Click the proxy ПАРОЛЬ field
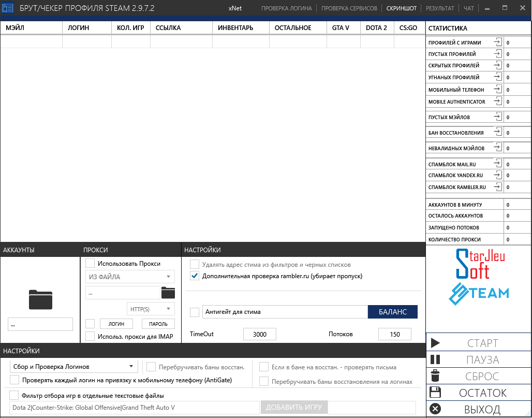Viewport: 532px width, 418px height. [158, 324]
